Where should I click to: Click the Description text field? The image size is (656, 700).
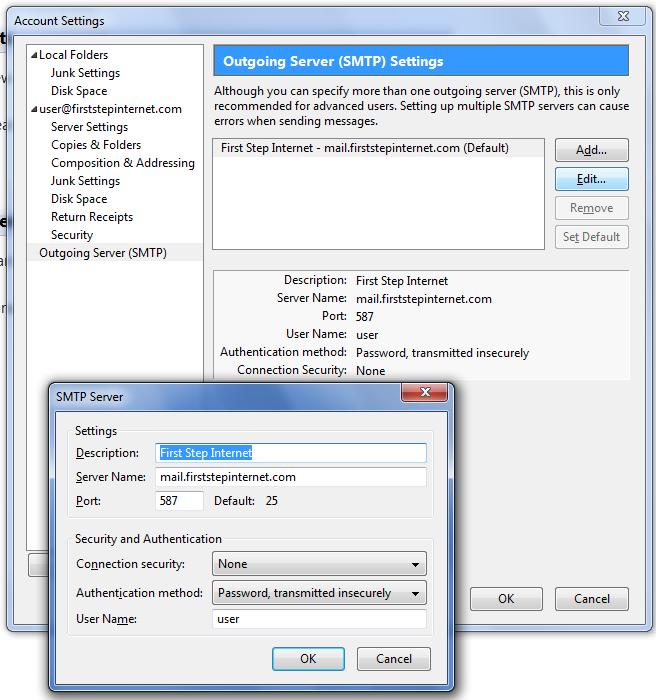[291, 453]
